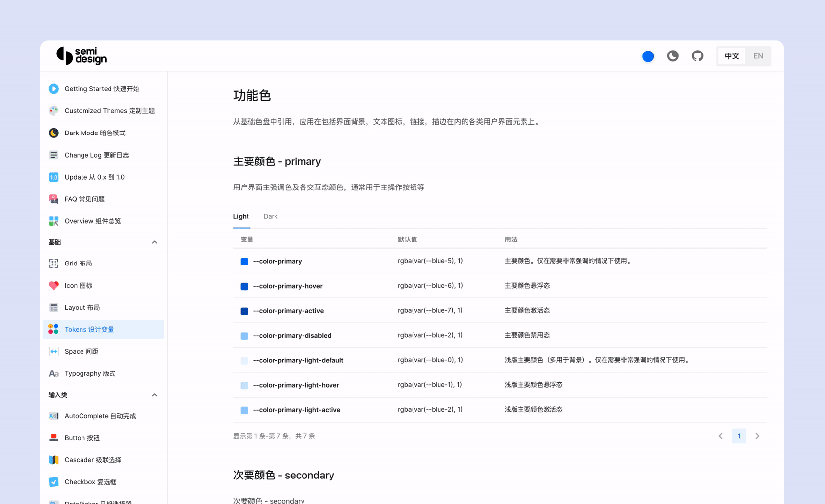Click the AutoComplete 自动完成 icon

click(x=54, y=416)
